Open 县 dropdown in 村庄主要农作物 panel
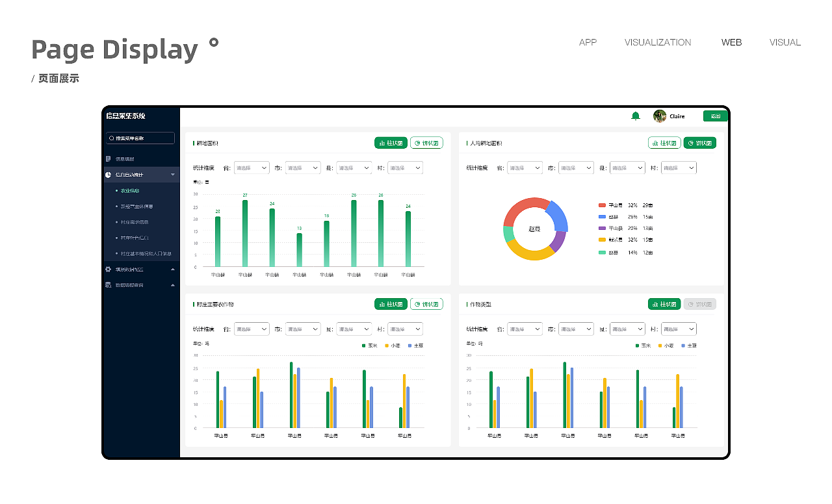This screenshot has height=504, width=832. (354, 329)
